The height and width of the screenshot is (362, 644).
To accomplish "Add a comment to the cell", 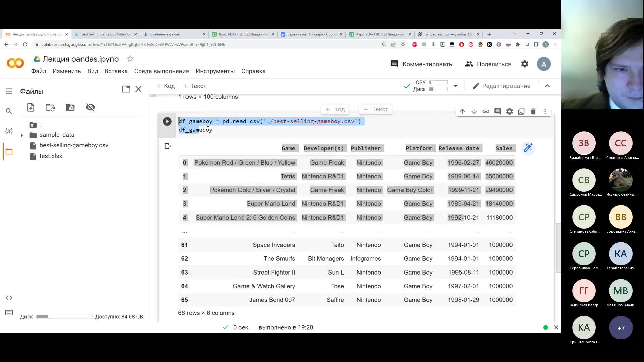I will (498, 111).
